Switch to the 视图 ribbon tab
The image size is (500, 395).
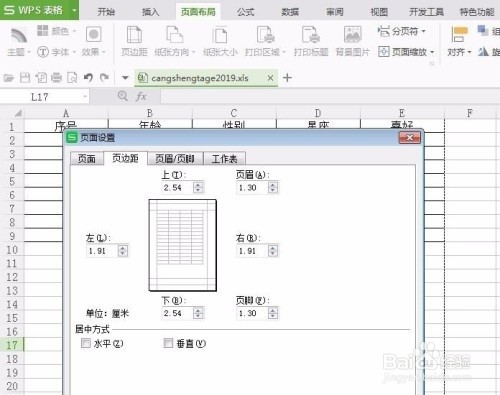[x=379, y=12]
